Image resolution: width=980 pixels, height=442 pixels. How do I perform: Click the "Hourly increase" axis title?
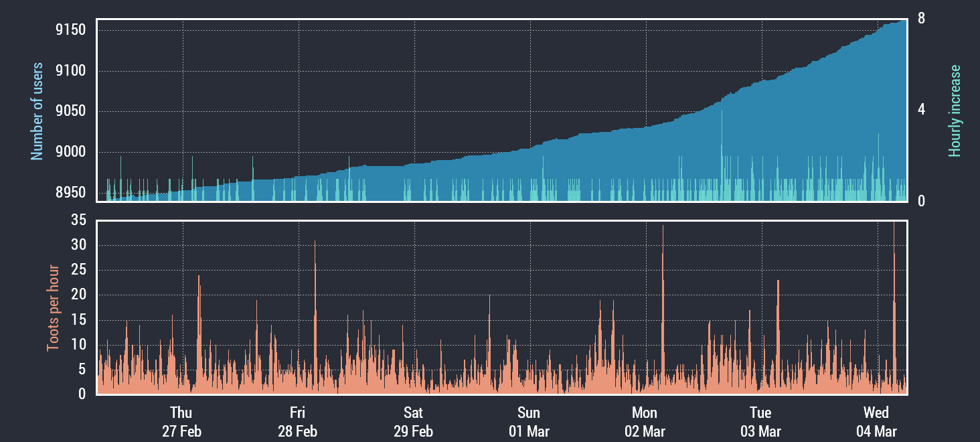click(955, 111)
